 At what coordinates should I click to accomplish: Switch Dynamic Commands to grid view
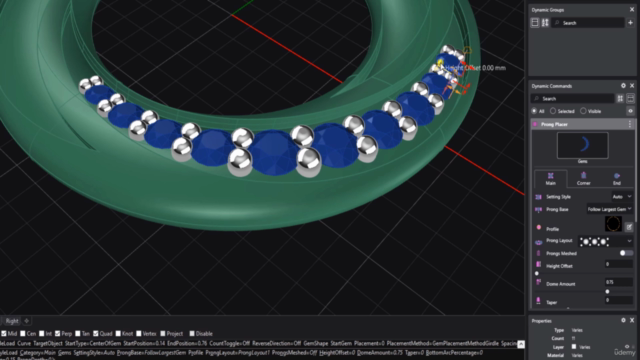pos(620,98)
